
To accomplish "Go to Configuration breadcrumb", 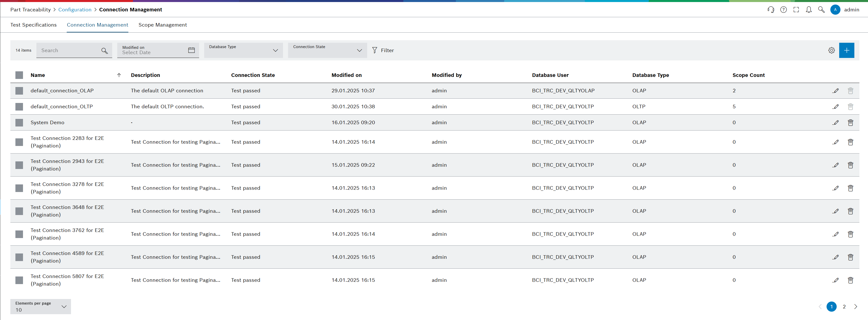I will coord(75,10).
